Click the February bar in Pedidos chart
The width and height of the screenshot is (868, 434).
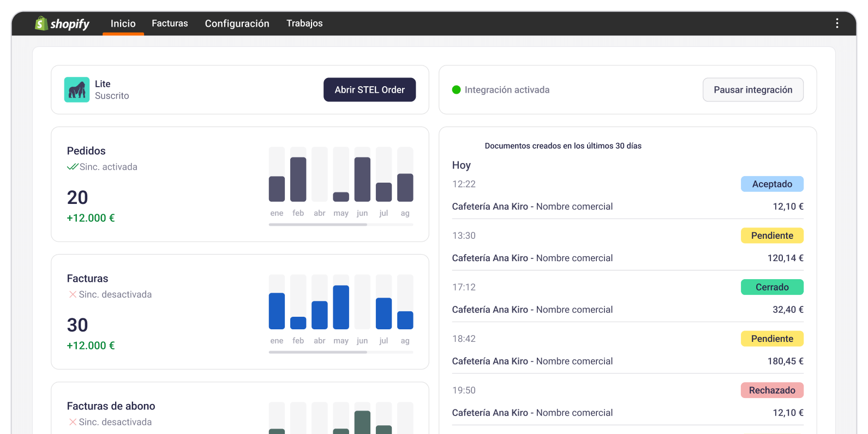tap(298, 179)
